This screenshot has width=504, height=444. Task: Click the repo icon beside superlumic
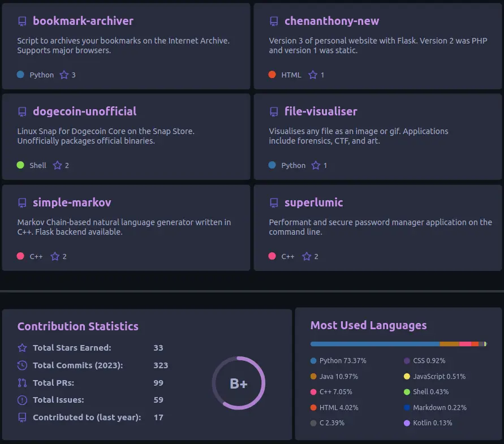pyautogui.click(x=274, y=202)
